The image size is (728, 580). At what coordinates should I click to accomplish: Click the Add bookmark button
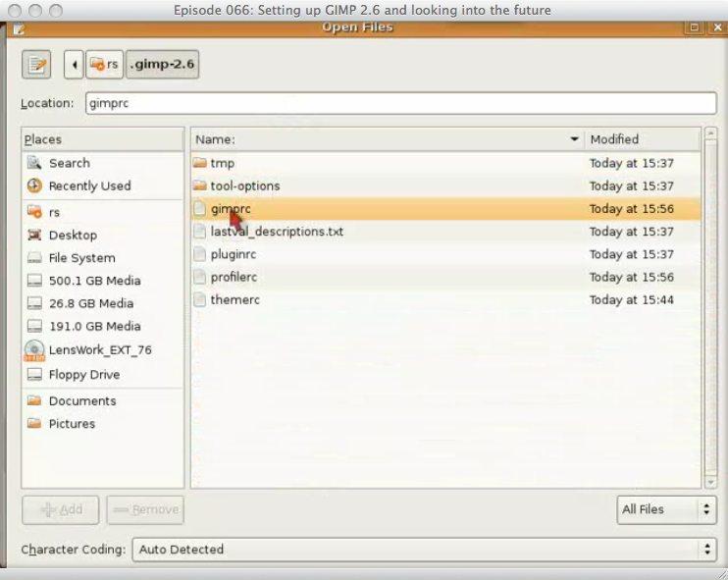coord(61,510)
